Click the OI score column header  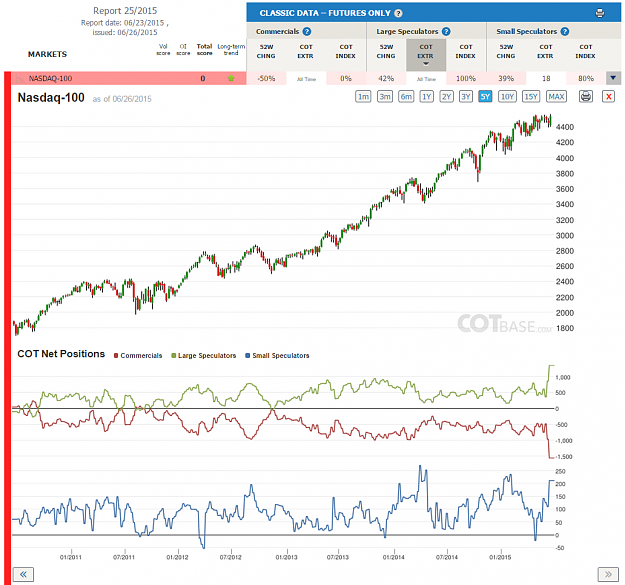pyautogui.click(x=183, y=49)
